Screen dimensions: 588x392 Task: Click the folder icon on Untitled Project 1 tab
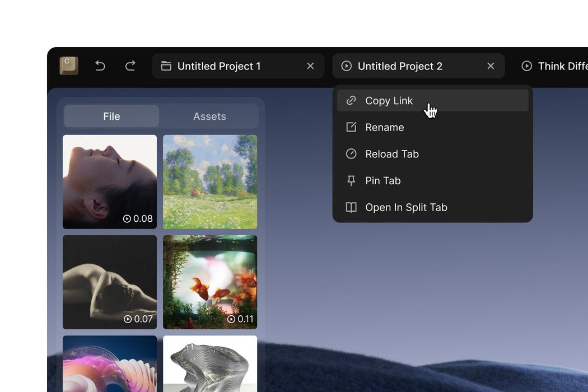(166, 66)
